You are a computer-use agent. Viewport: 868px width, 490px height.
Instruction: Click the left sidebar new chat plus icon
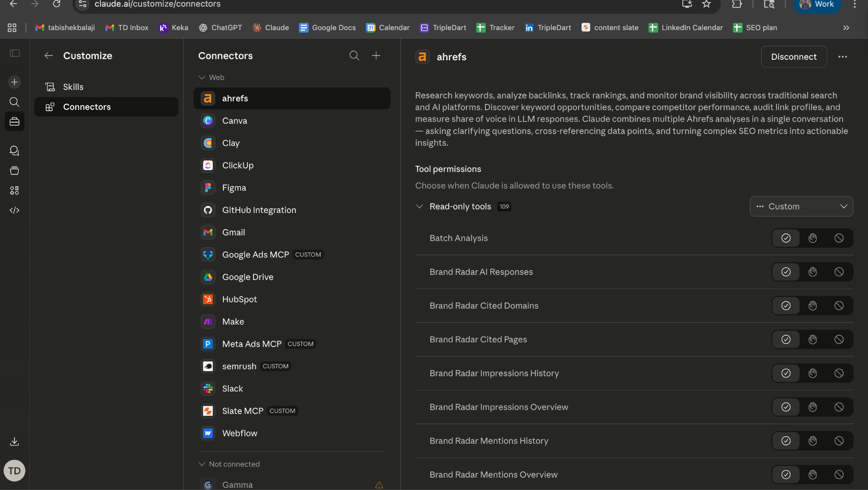tap(14, 82)
